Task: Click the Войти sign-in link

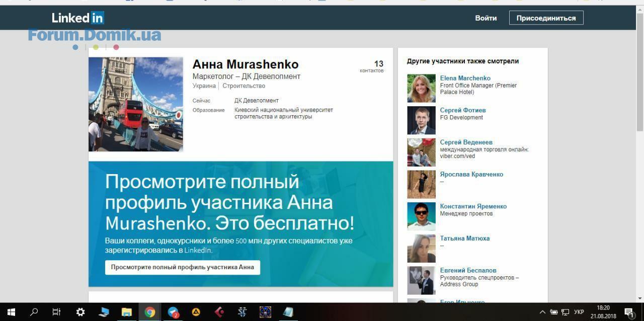Action: tap(486, 18)
